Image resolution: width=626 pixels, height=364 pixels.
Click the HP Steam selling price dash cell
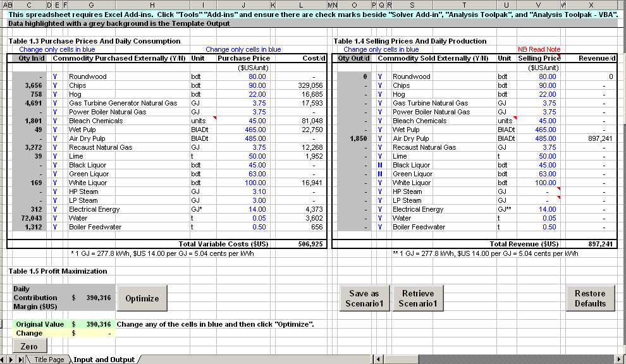[538, 191]
